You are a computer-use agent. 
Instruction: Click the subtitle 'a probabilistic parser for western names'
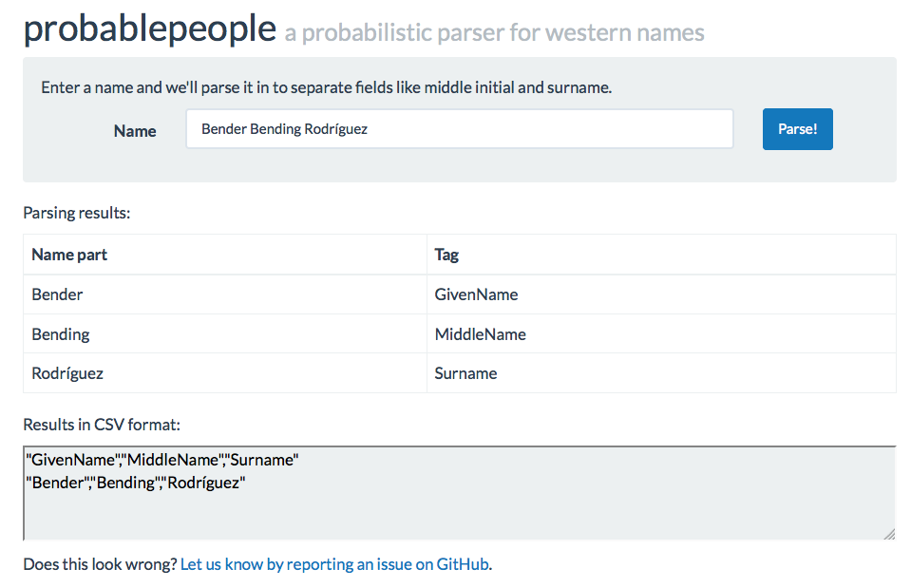494,32
